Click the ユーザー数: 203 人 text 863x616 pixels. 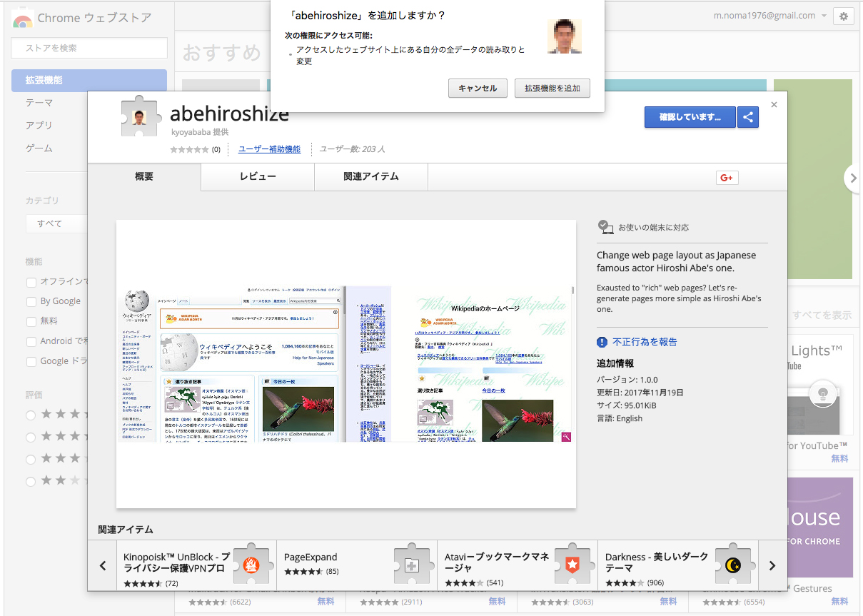point(352,149)
